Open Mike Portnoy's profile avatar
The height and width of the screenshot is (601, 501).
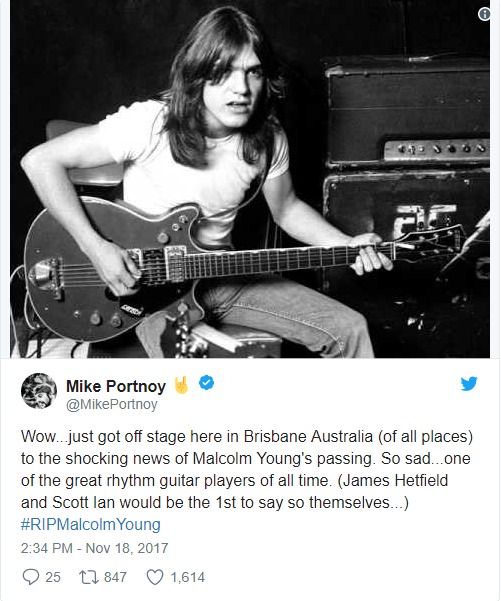(x=39, y=391)
